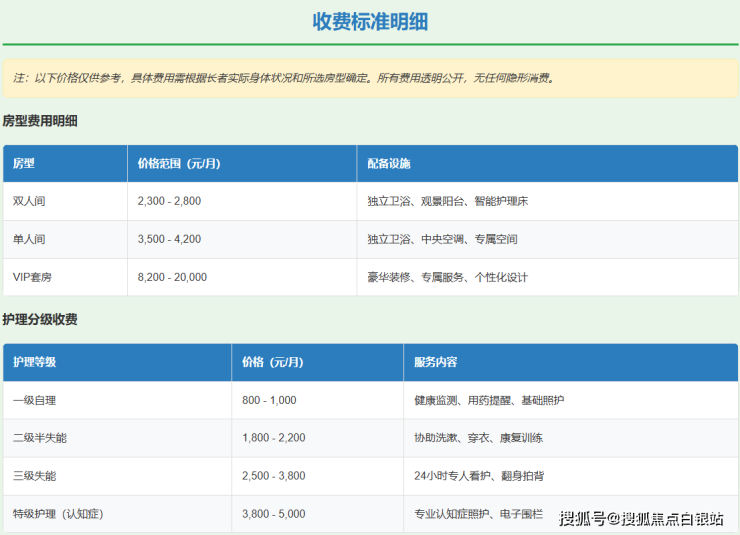
Task: Click the 独立卫浴、观景阳台、智能护理床 facilities cell
Action: (x=447, y=201)
